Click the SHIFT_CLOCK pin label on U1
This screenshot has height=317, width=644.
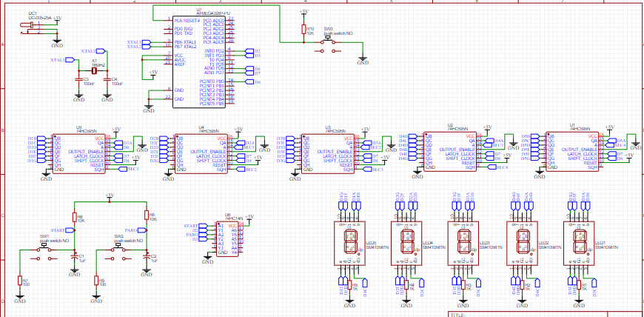click(583, 158)
